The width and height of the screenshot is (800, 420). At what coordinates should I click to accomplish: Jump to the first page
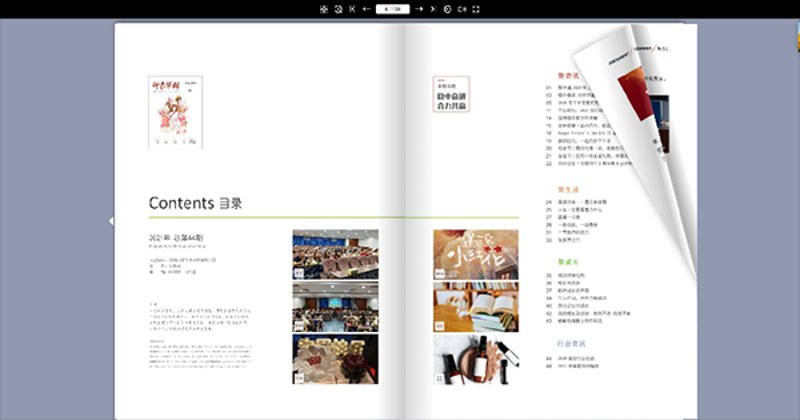pyautogui.click(x=352, y=9)
